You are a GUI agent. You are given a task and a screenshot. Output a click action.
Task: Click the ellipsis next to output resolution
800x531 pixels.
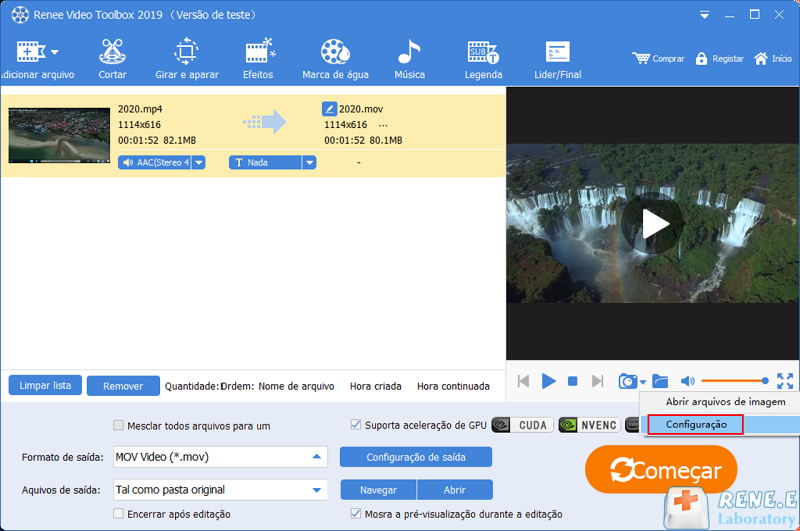(383, 125)
